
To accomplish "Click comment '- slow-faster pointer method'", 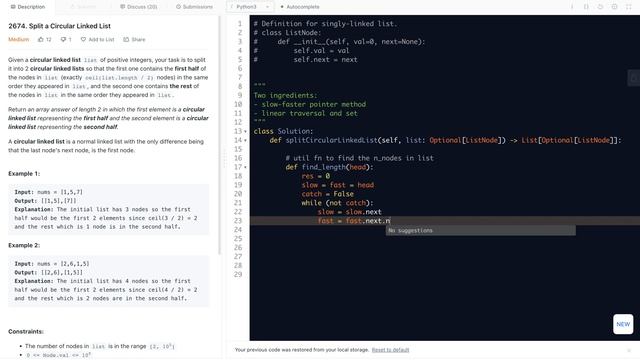I will coord(309,104).
